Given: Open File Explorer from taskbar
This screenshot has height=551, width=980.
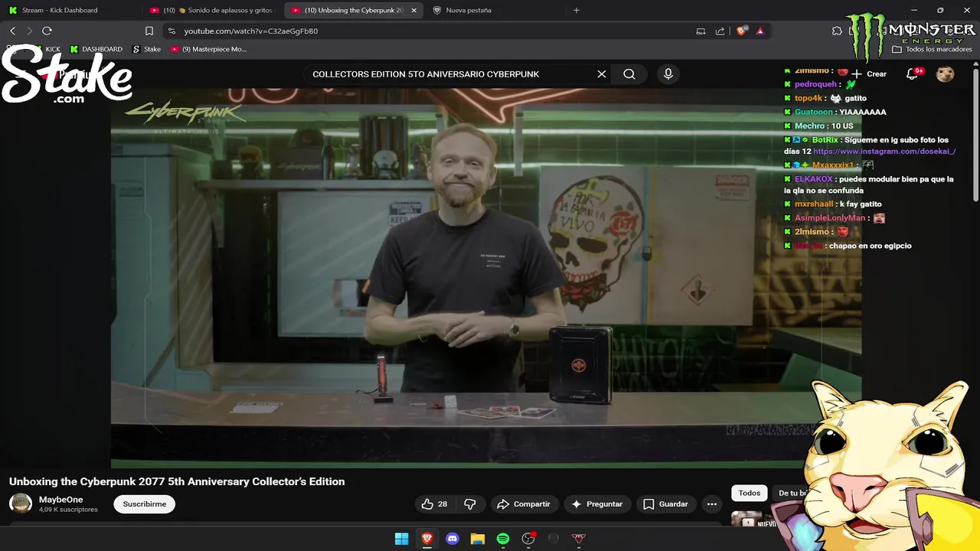Looking at the screenshot, I should click(478, 539).
